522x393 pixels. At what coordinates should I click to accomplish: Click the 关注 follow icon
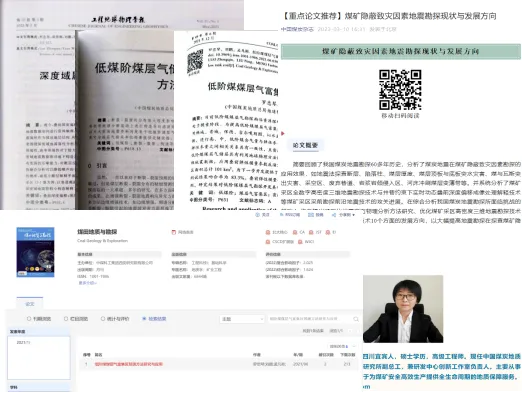[x=257, y=215]
